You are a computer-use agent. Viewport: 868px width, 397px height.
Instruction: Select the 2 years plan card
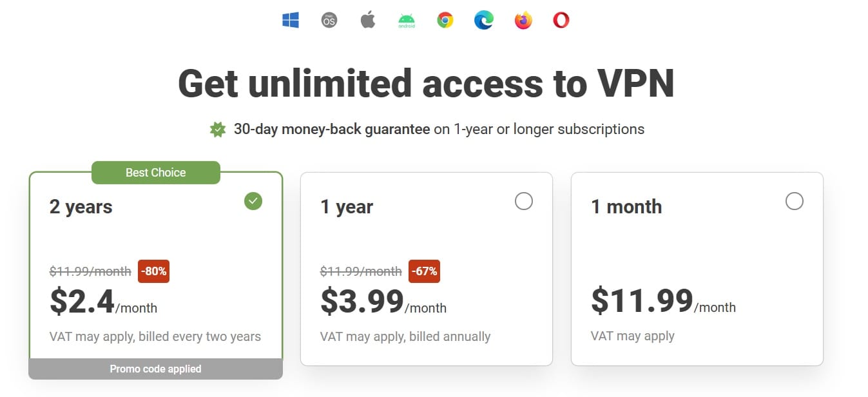[155, 271]
